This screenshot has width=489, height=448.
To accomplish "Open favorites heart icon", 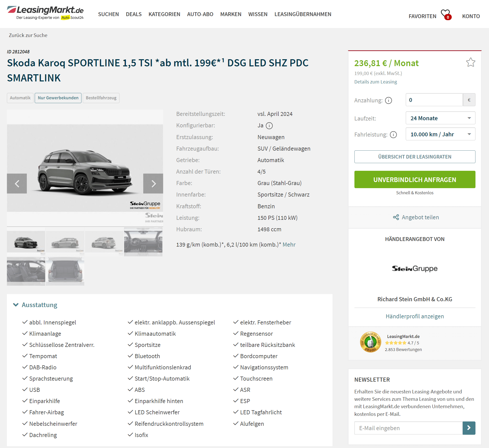I will point(446,15).
